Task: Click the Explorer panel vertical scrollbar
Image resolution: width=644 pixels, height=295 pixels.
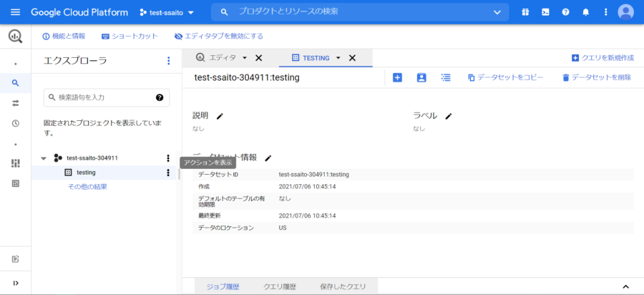Action: (x=179, y=174)
